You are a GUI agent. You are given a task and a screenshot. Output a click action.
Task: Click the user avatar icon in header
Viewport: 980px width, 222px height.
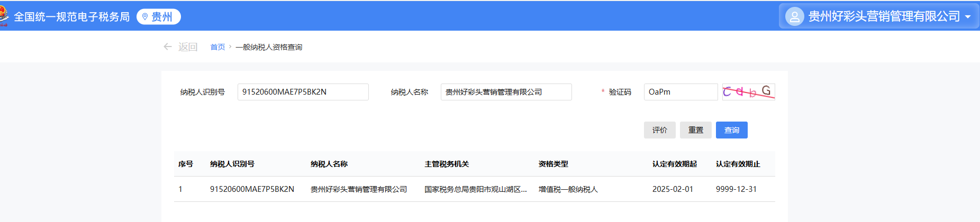click(x=794, y=16)
